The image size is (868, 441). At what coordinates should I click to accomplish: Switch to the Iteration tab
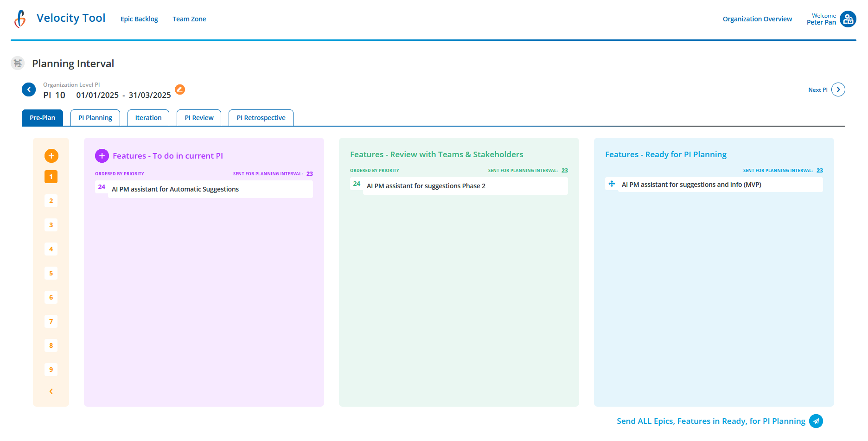point(148,118)
